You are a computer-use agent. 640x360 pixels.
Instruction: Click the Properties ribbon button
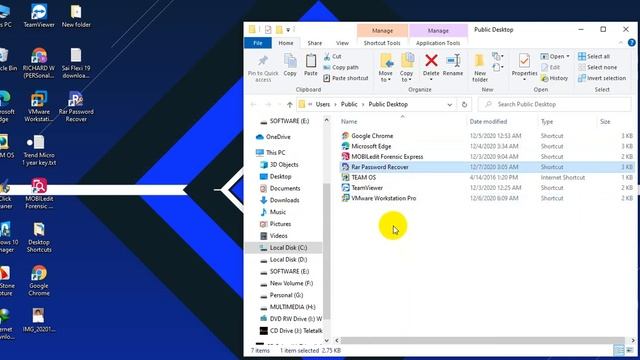click(524, 67)
